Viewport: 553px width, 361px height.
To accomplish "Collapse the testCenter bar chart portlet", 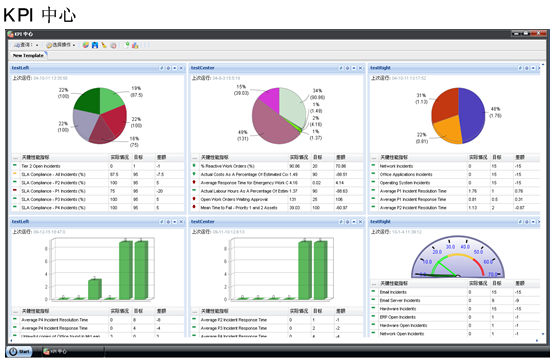I will tap(354, 222).
